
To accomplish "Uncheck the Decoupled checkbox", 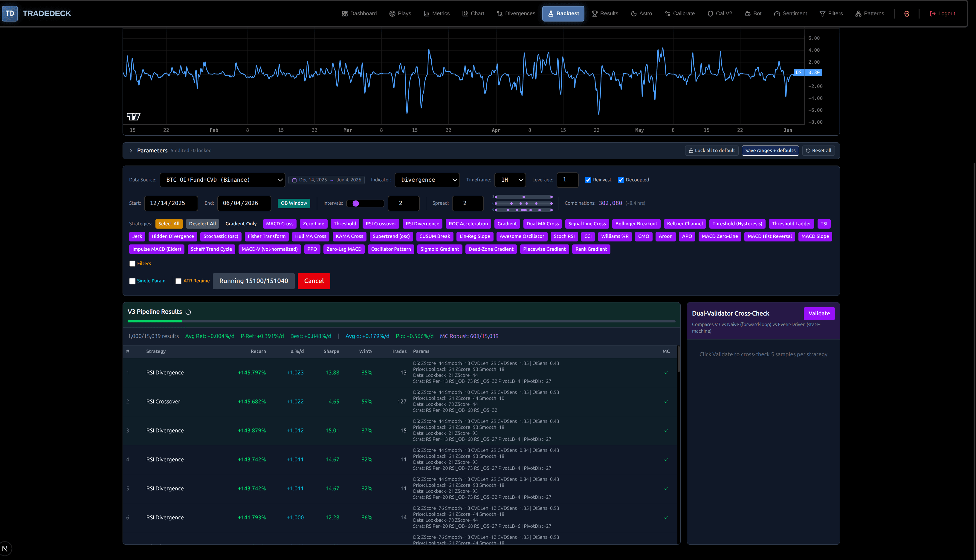I will 621,180.
